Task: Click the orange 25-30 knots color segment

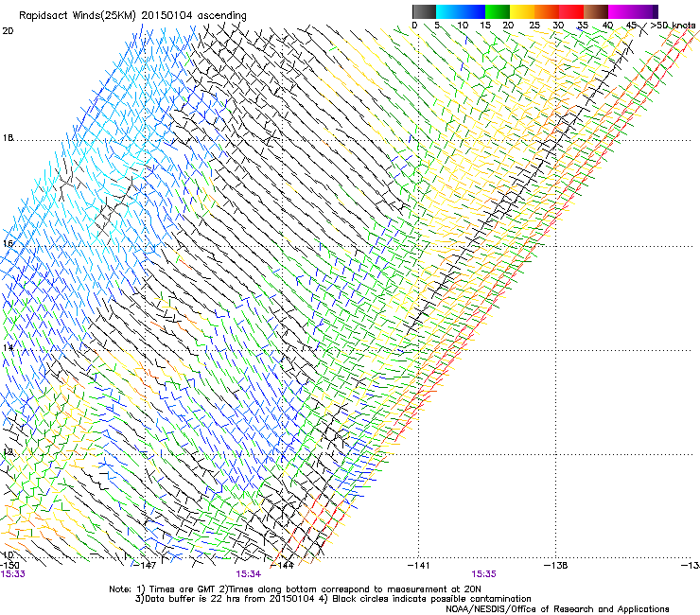Action: coord(547,11)
